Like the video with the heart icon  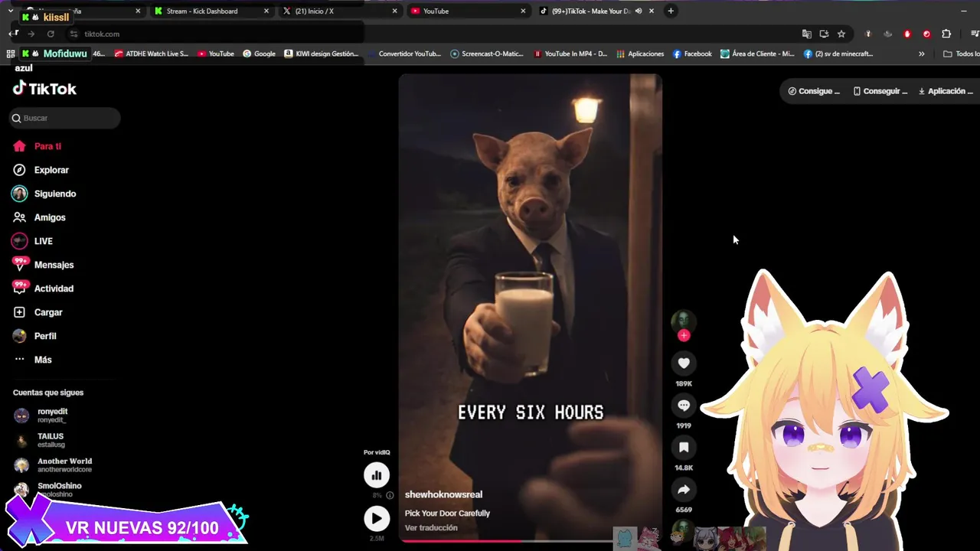[x=684, y=364]
